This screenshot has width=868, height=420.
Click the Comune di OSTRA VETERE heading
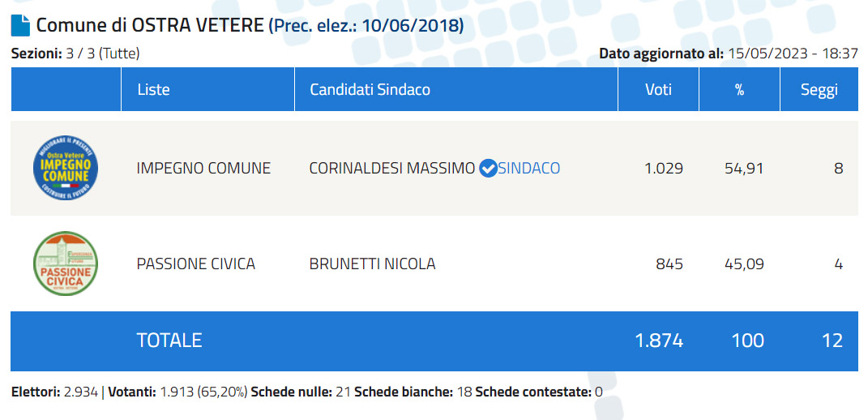coord(151,25)
